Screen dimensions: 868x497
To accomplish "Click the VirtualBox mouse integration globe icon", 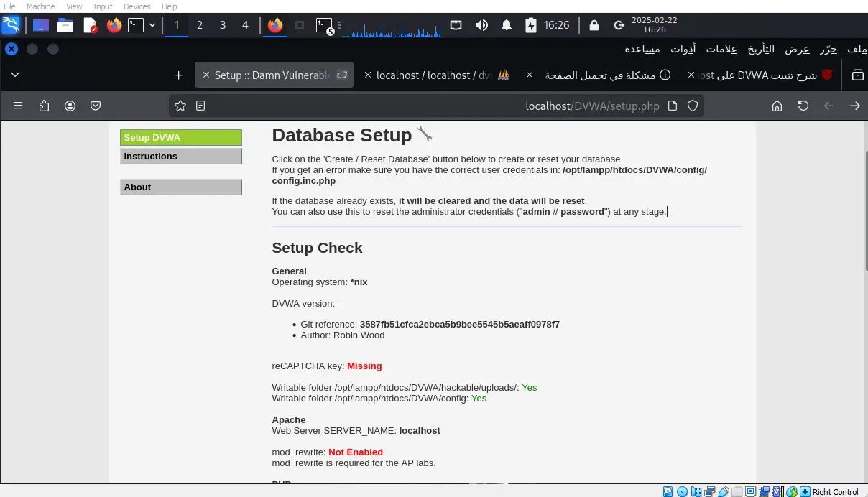I will tap(792, 491).
